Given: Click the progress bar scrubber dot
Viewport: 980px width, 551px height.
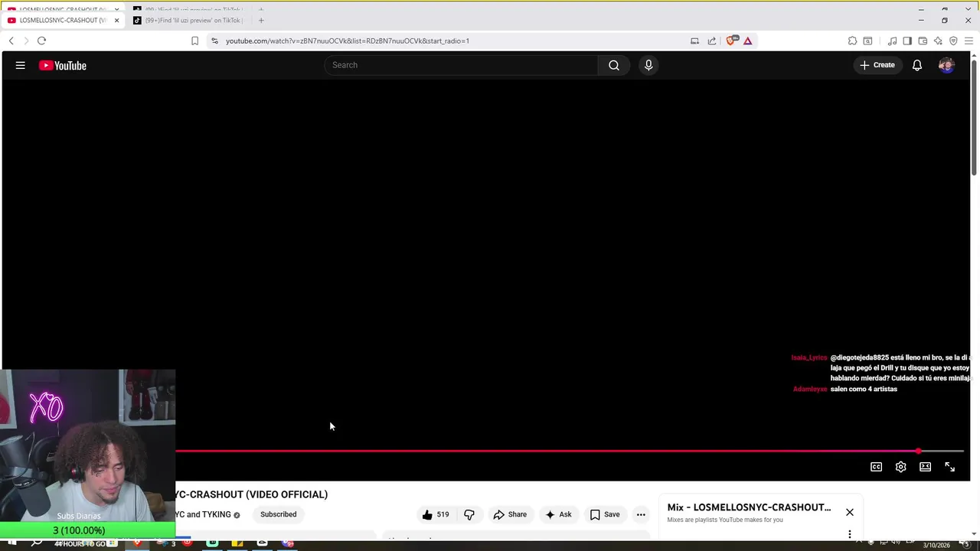Looking at the screenshot, I should click(x=918, y=451).
